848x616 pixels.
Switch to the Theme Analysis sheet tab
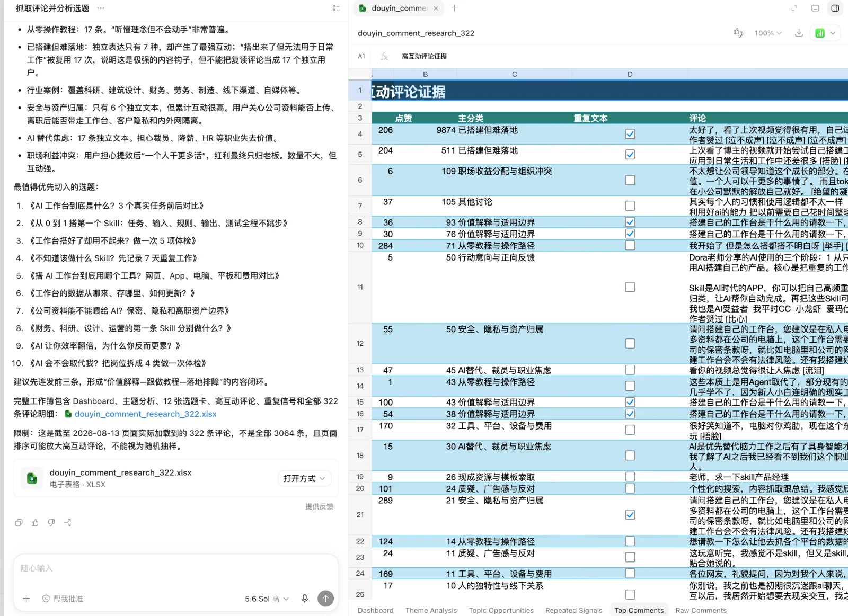431,610
